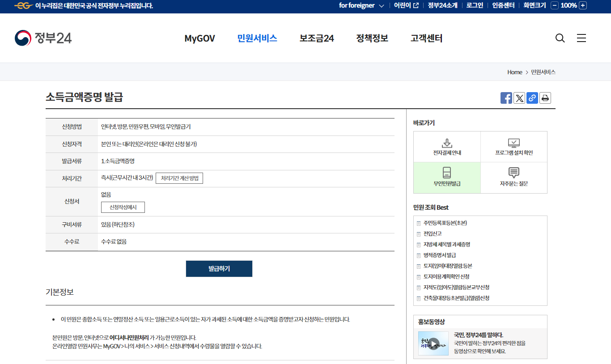Increase screen size with plus button
Image resolution: width=611 pixels, height=364 pixels.
(583, 5)
